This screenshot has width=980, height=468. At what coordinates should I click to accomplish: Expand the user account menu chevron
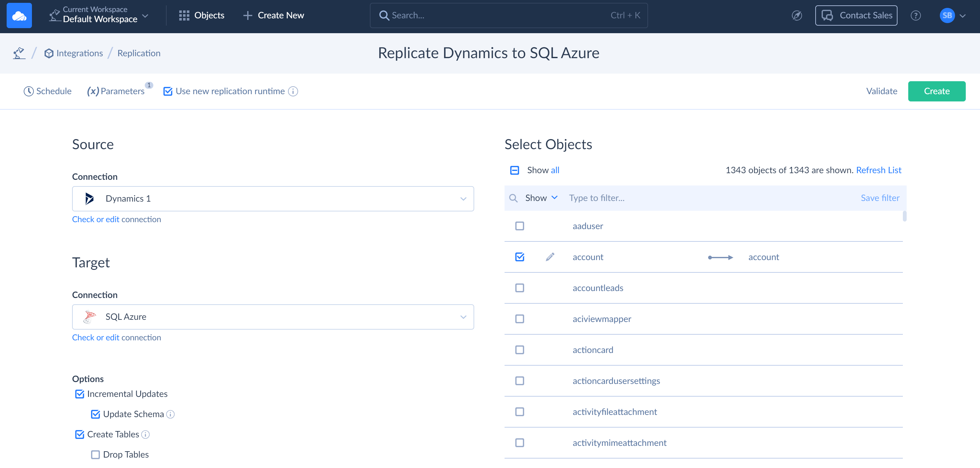point(963,16)
